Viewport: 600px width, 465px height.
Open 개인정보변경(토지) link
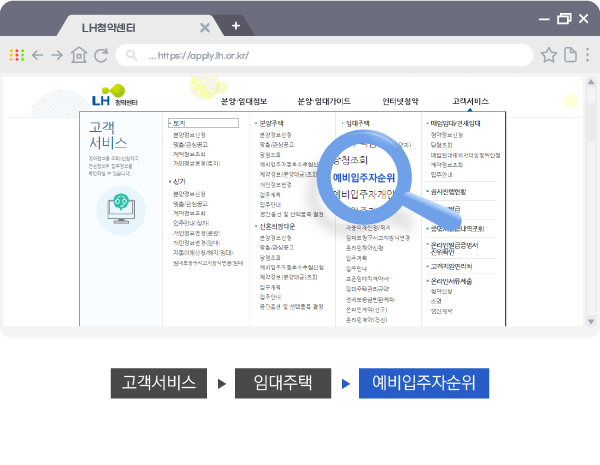click(x=196, y=163)
